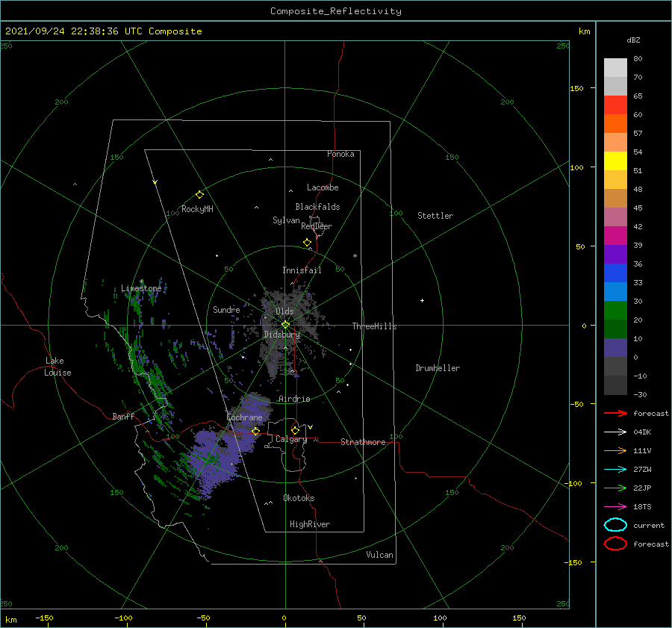Click the Strathmore label
The height and width of the screenshot is (628, 672).
point(363,442)
